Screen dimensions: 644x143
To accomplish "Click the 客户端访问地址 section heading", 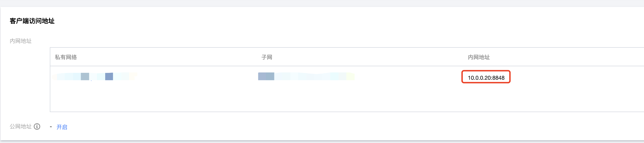I will [32, 21].
